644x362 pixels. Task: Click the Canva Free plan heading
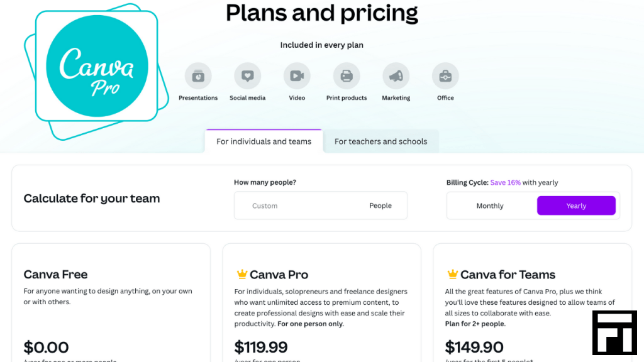[55, 274]
